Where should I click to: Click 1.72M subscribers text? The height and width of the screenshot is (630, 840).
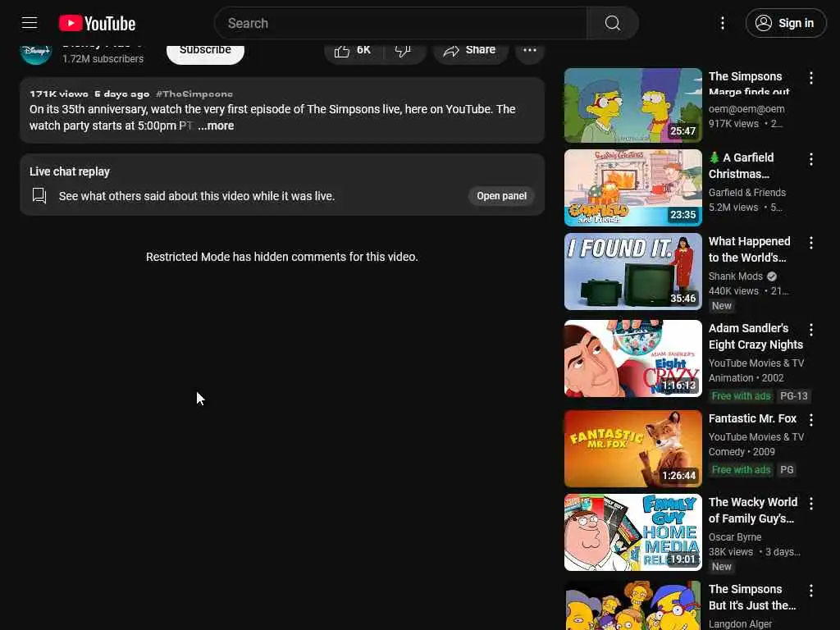[x=103, y=59]
